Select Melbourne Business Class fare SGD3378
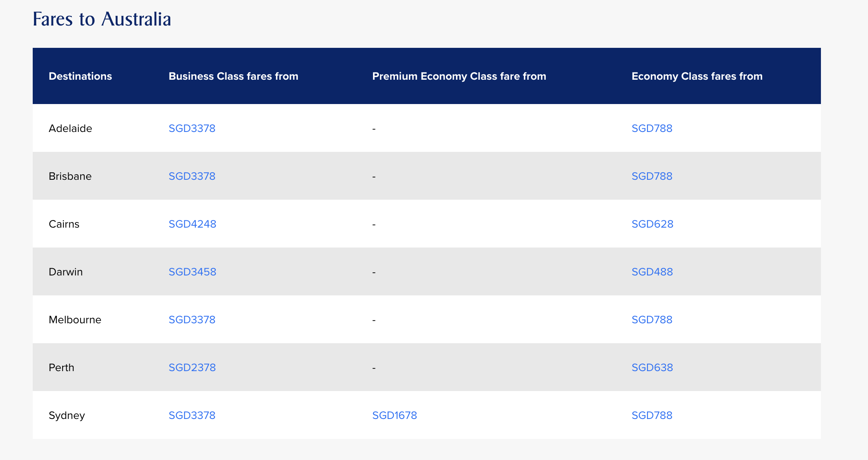This screenshot has width=868, height=460. pyautogui.click(x=192, y=320)
